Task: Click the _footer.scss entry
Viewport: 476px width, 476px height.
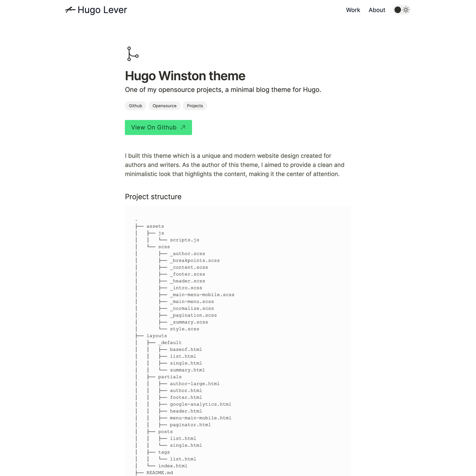Action: (x=187, y=274)
